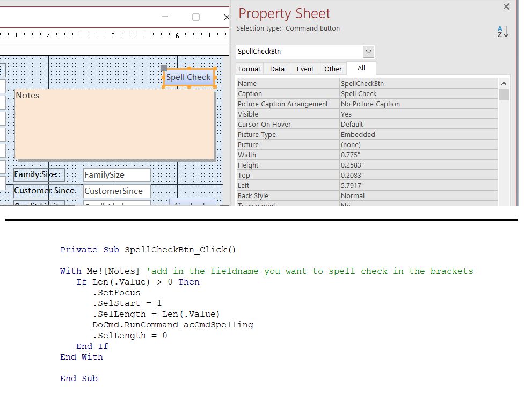
Task: Open the SpellCheckBtn control selector dropdown
Action: pyautogui.click(x=368, y=52)
